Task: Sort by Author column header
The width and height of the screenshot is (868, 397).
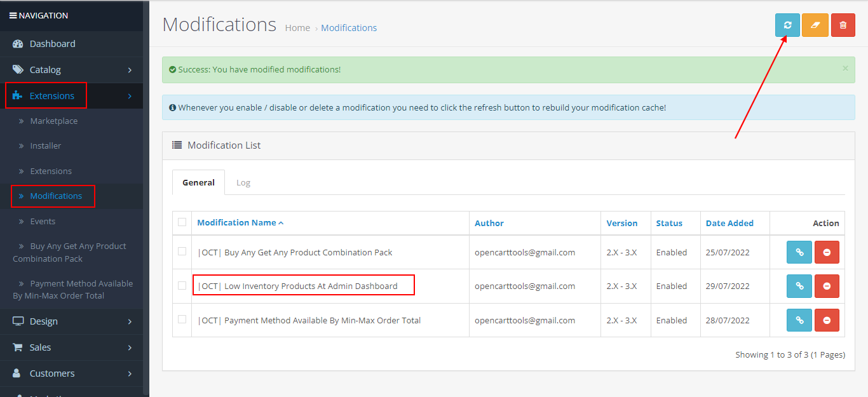Action: tap(489, 222)
